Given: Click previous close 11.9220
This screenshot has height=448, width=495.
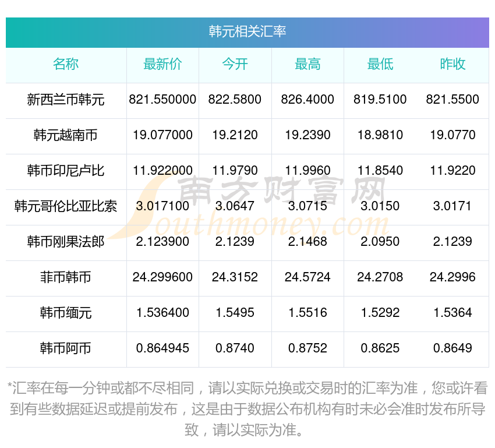Looking at the screenshot, I should tap(452, 171).
